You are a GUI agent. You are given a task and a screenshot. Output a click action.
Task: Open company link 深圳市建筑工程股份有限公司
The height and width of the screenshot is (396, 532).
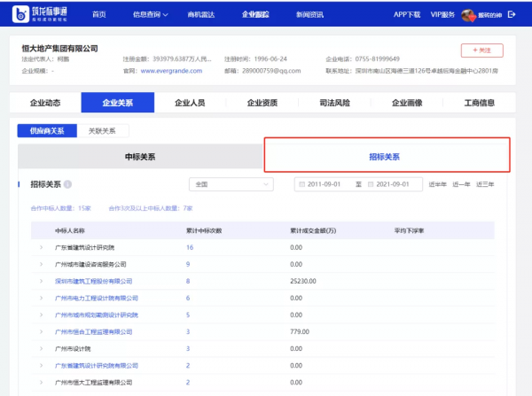point(94,282)
